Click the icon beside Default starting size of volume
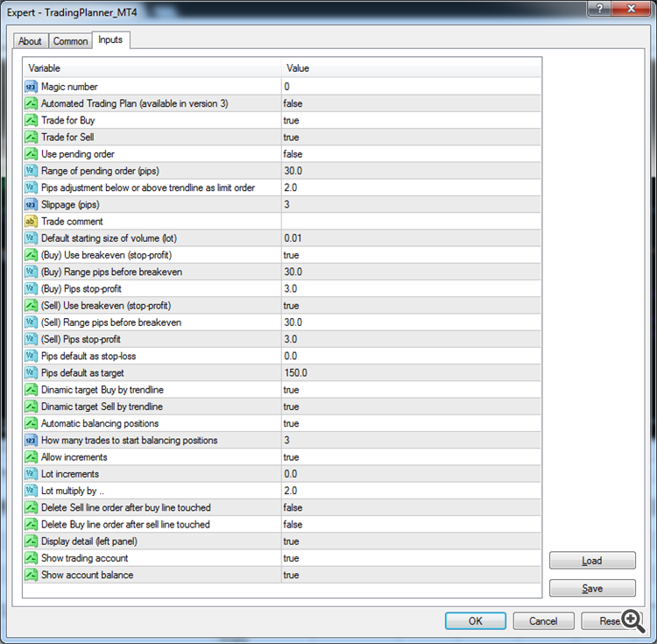Screen dimensions: 657x644 31,238
